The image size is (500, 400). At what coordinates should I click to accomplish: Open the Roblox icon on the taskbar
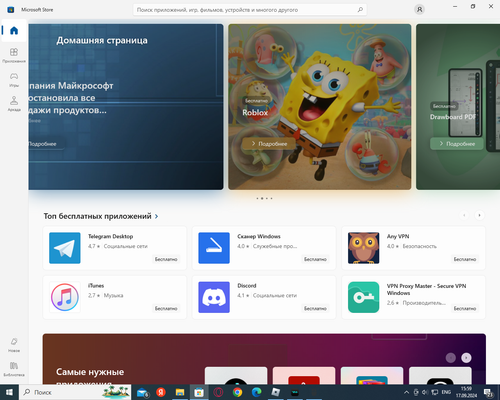pos(276,392)
